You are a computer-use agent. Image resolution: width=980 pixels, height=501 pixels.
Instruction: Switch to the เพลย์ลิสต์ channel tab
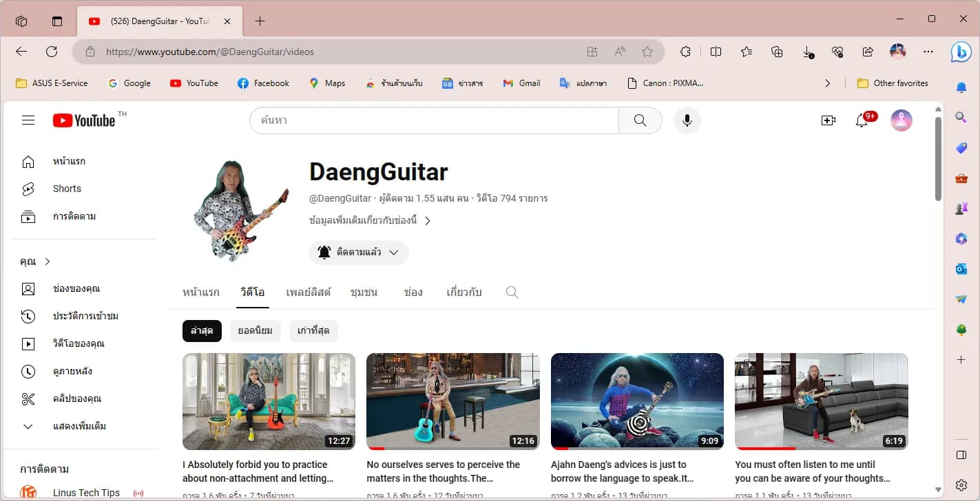[x=309, y=292]
